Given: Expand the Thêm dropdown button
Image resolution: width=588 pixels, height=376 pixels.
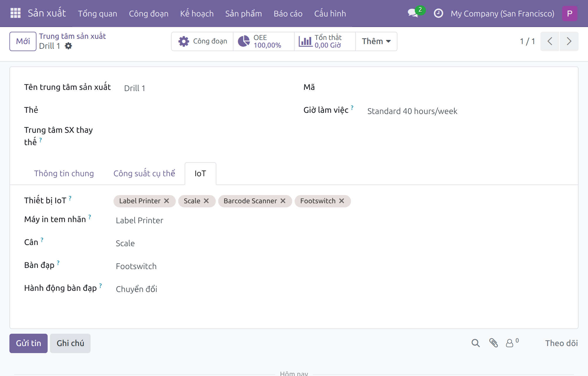Looking at the screenshot, I should pyautogui.click(x=376, y=41).
